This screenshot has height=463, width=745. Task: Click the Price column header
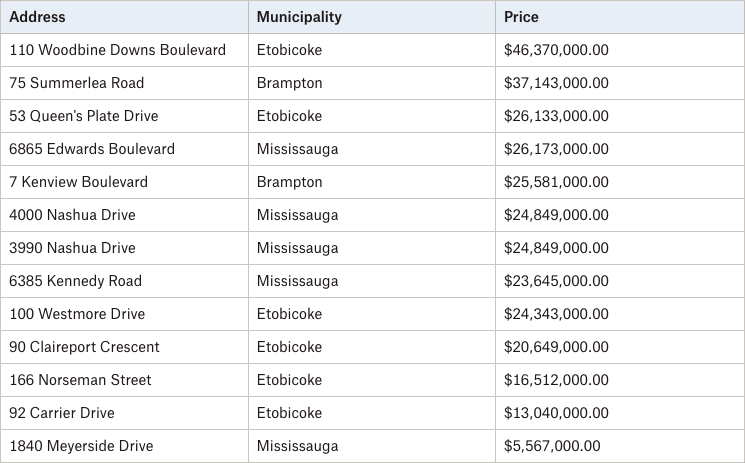(620, 17)
